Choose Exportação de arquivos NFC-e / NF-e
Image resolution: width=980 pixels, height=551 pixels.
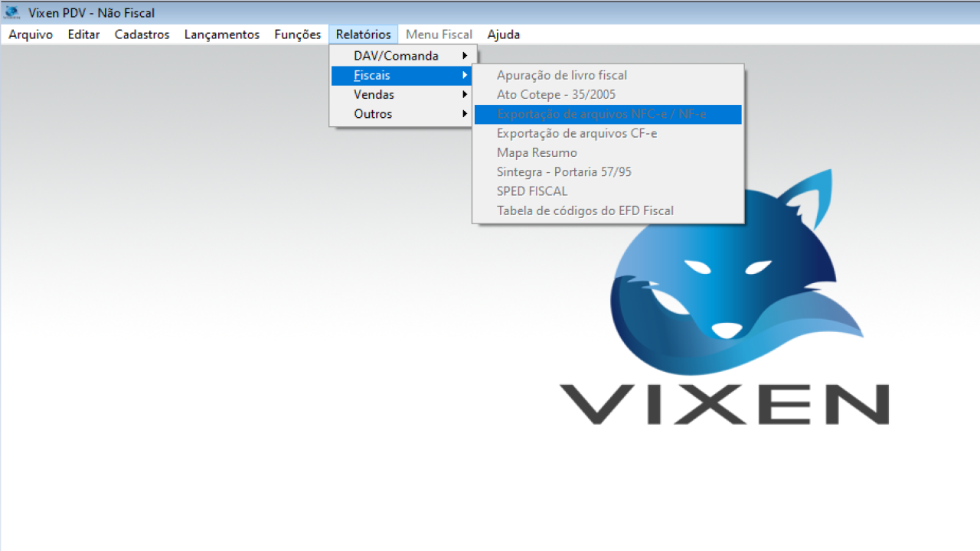tap(601, 114)
